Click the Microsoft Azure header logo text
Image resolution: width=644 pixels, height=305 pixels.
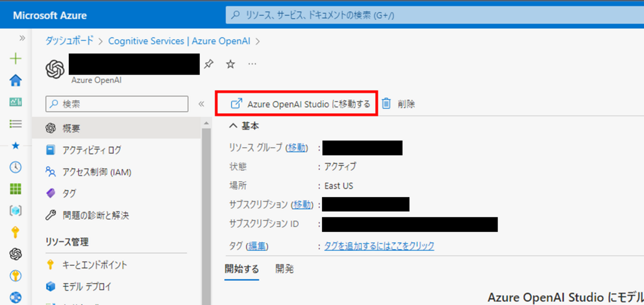coord(50,15)
